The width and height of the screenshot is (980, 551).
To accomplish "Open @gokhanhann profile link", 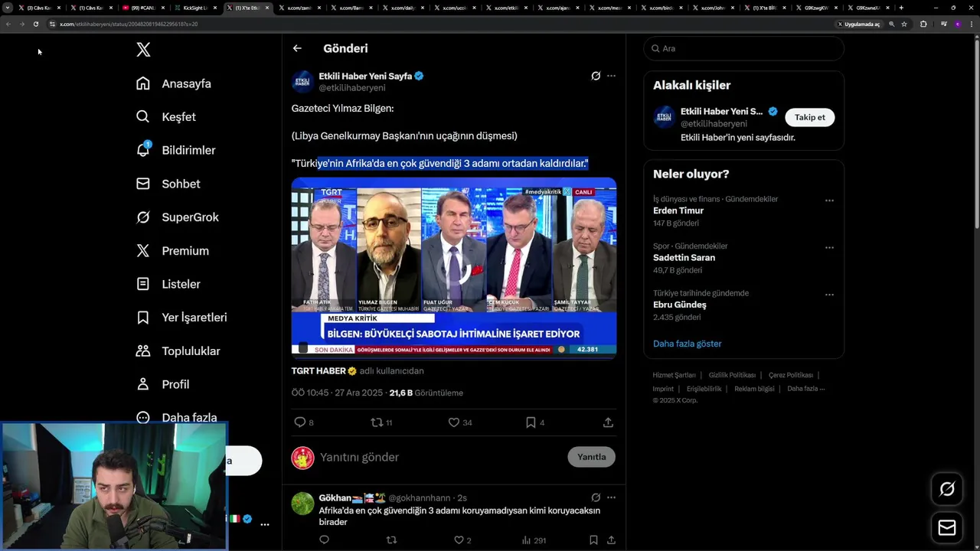I will click(420, 498).
